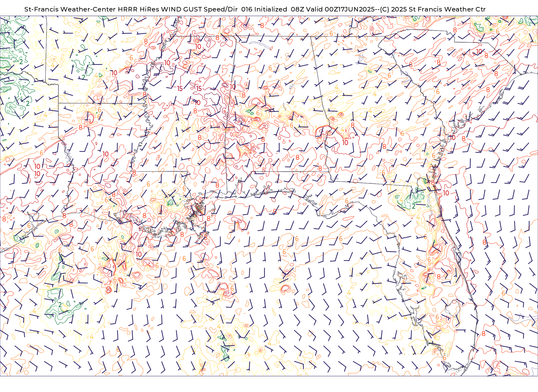
Task: Select the forecast hour '016' in the title
Action: 247,9
